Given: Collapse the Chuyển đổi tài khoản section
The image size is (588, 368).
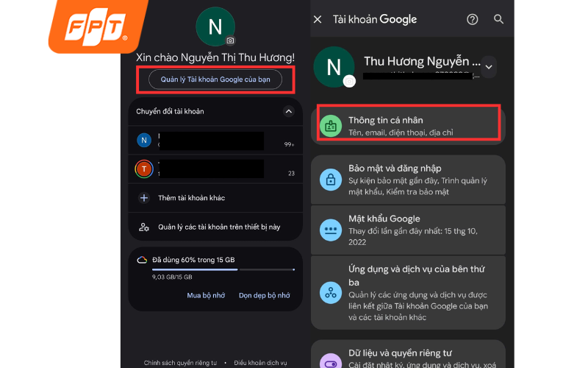Looking at the screenshot, I should [288, 112].
